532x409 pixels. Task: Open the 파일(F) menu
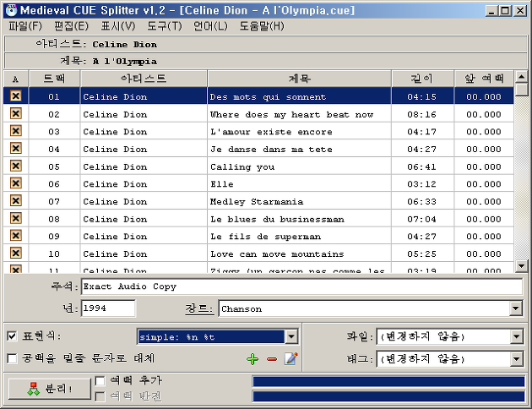point(25,26)
